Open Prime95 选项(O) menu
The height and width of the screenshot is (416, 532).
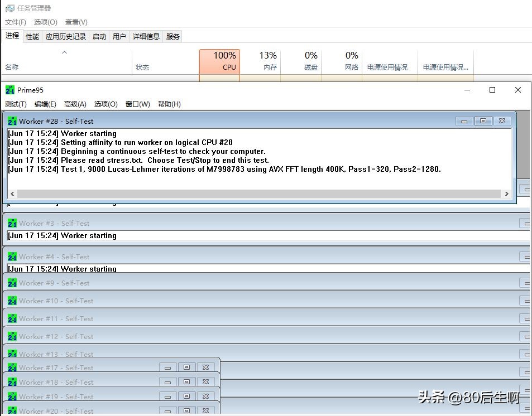click(x=106, y=104)
